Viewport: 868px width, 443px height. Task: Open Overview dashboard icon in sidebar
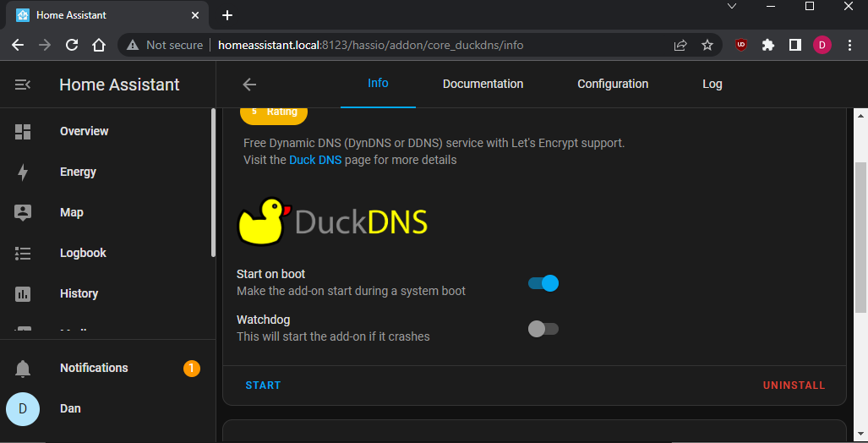[x=23, y=131]
